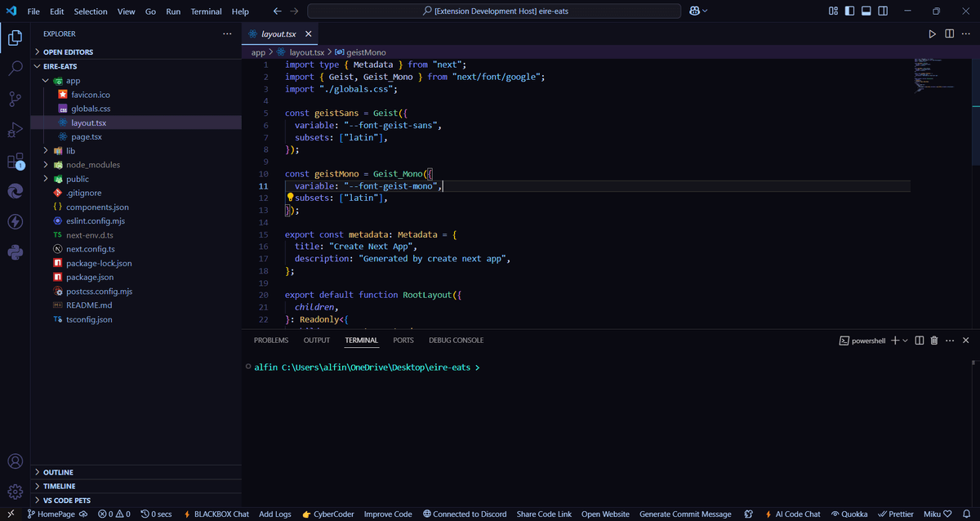Go forward using the navigation arrow
980x521 pixels.
coord(294,11)
